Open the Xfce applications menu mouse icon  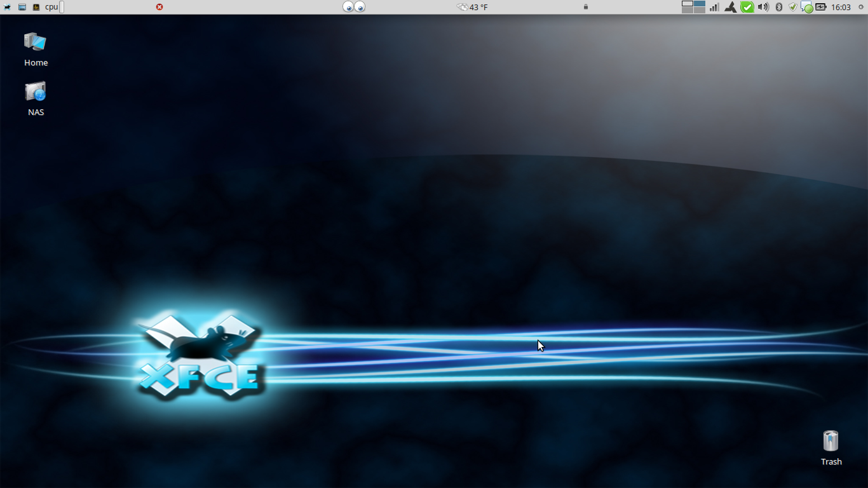[7, 7]
